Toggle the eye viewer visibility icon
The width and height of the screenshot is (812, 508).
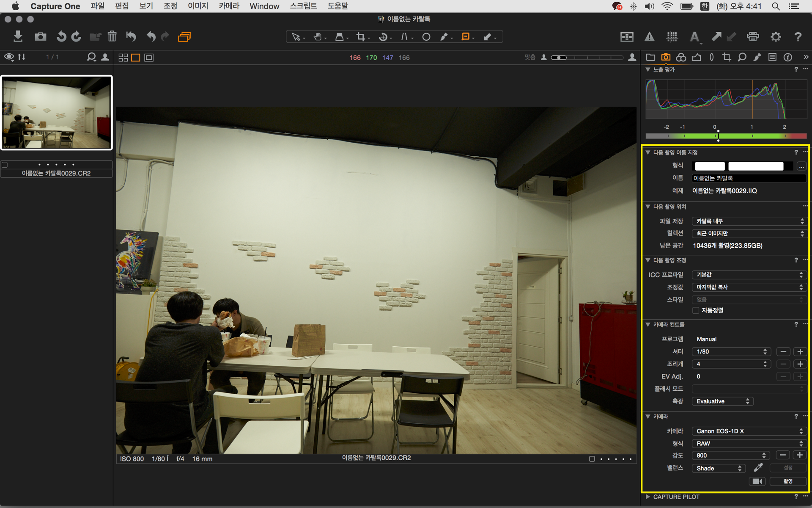tap(9, 57)
